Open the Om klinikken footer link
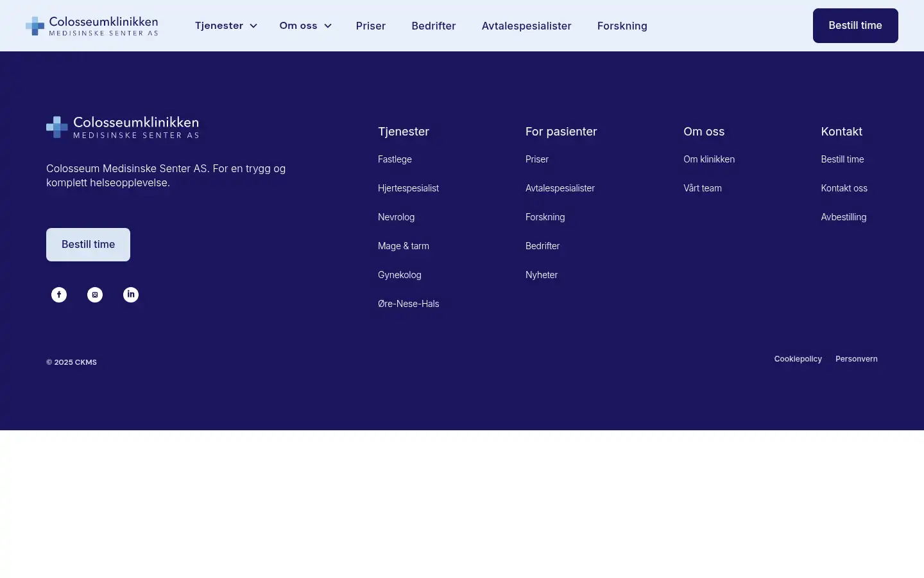 (x=709, y=159)
